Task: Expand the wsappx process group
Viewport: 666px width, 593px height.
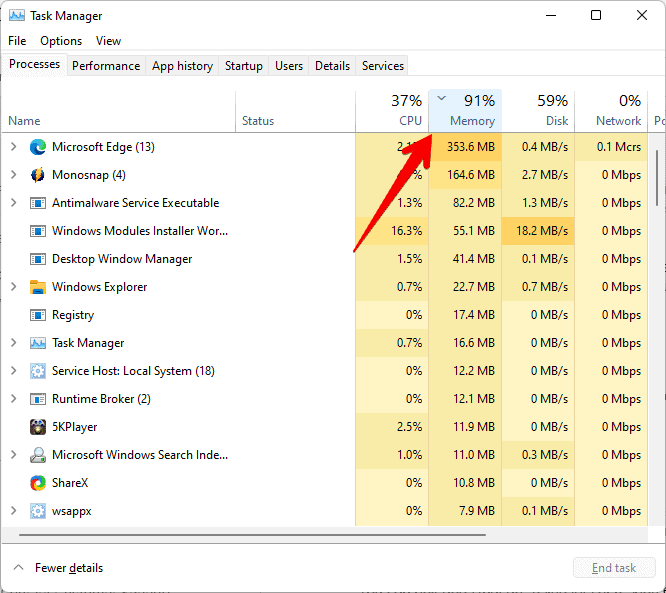Action: pyautogui.click(x=13, y=511)
